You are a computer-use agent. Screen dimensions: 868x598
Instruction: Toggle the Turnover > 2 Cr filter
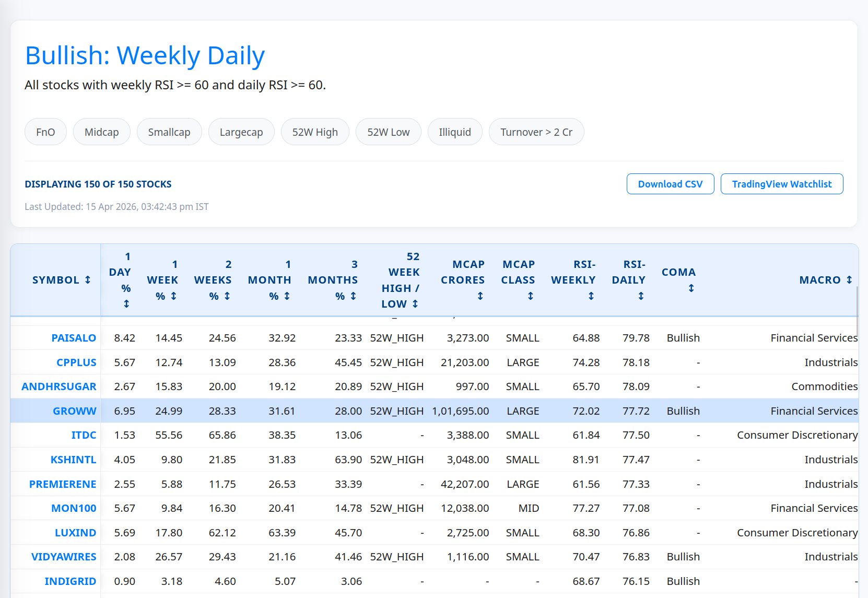click(536, 132)
